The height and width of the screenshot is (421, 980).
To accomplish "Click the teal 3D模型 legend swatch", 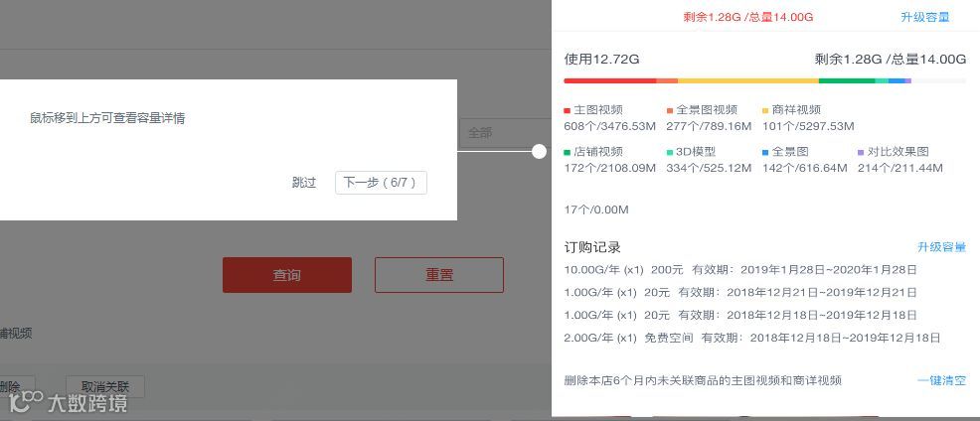I will [x=670, y=152].
